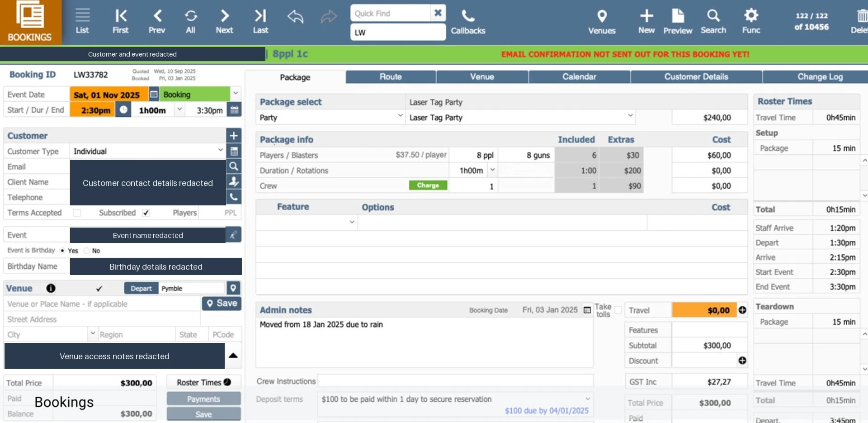The width and height of the screenshot is (868, 423).
Task: Open the Party package type dropdown
Action: (400, 116)
